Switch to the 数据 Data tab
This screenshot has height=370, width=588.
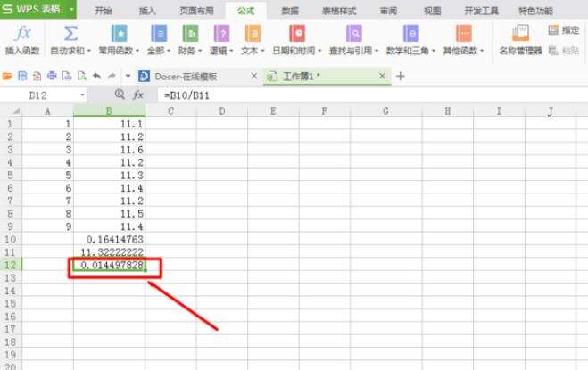click(290, 11)
